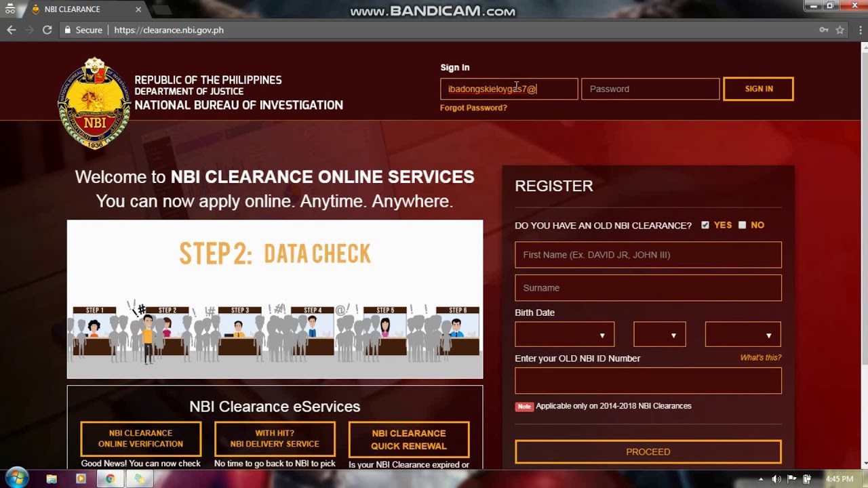Click the Chrome icon in the taskbar
This screenshot has width=868, height=488.
click(x=110, y=479)
